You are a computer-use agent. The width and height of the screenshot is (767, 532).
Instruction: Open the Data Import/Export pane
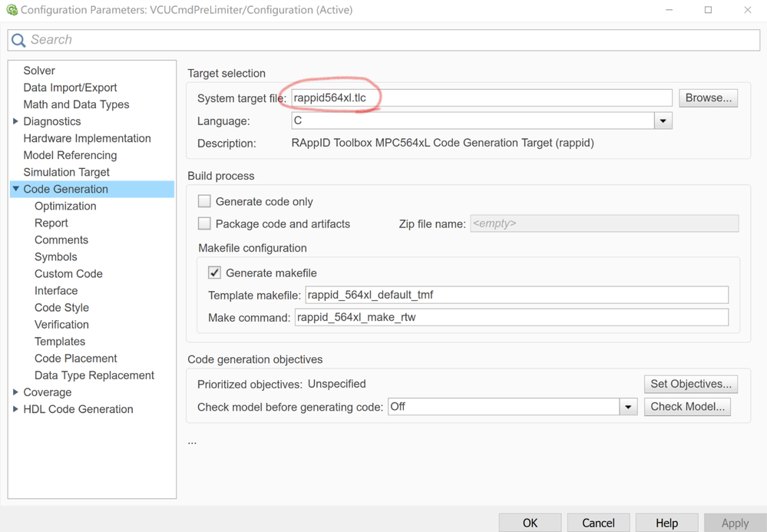pos(70,88)
